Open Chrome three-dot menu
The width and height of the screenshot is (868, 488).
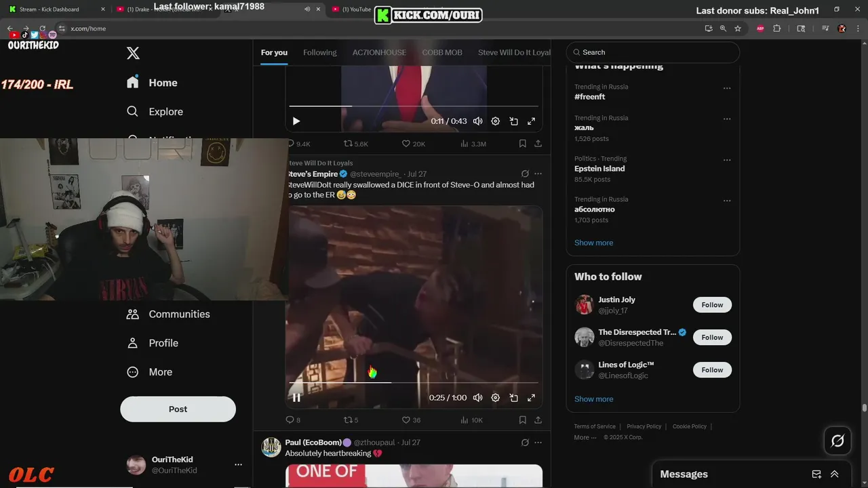coord(859,28)
